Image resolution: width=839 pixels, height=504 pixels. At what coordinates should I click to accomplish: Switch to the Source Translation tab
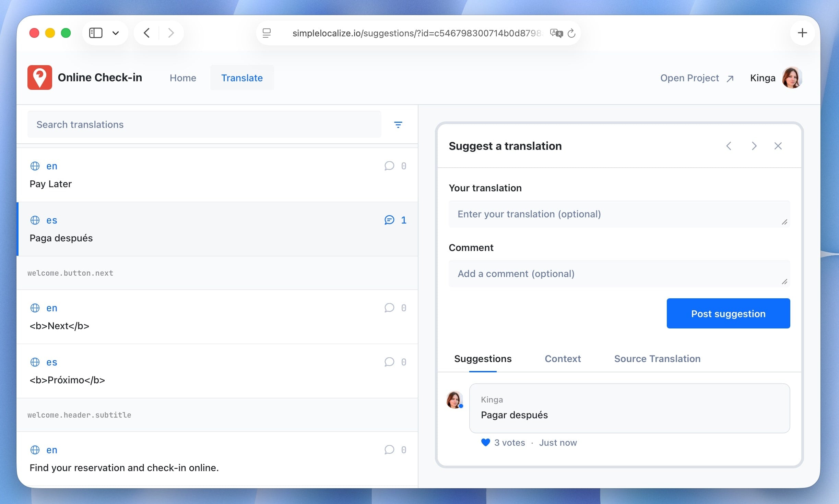pyautogui.click(x=657, y=359)
